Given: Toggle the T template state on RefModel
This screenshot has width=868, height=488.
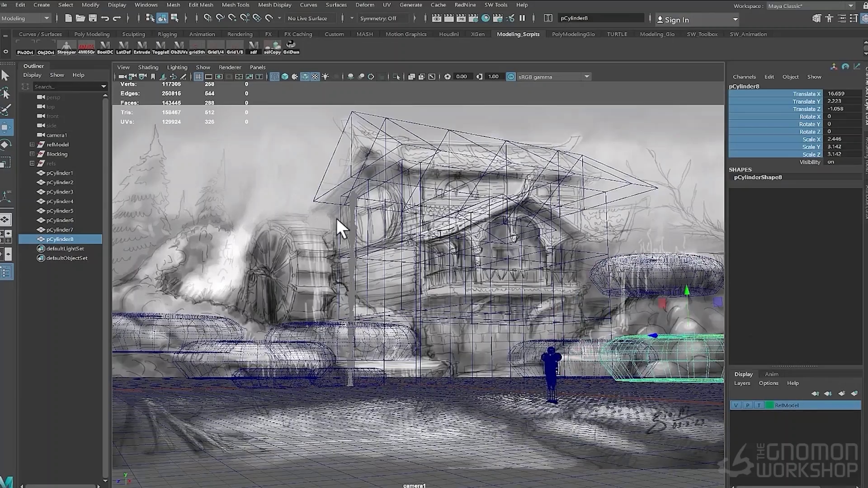Looking at the screenshot, I should tap(759, 405).
